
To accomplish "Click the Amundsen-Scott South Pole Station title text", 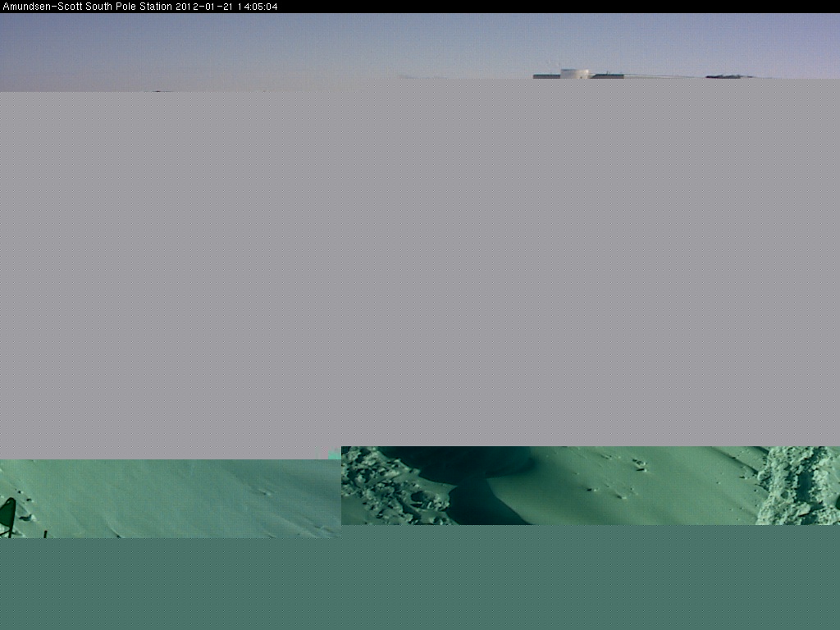I will click(87, 7).
